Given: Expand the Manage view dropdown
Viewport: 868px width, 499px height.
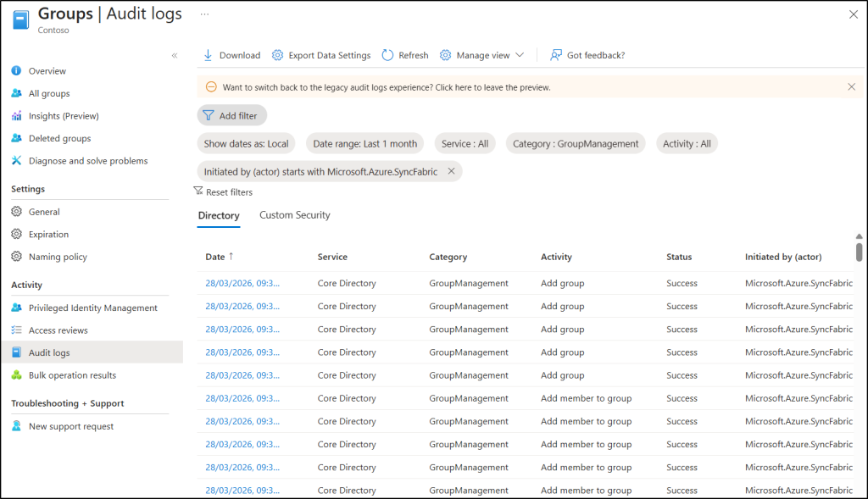Looking at the screenshot, I should click(520, 55).
